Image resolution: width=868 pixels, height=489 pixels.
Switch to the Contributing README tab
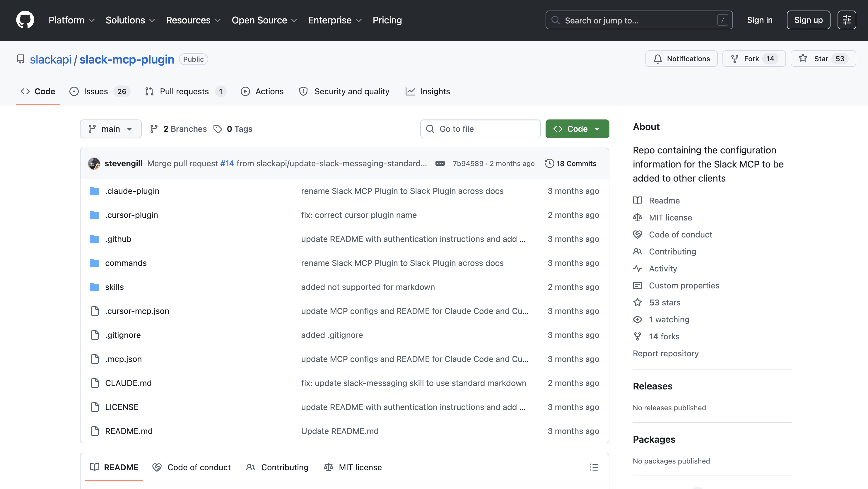[277, 467]
